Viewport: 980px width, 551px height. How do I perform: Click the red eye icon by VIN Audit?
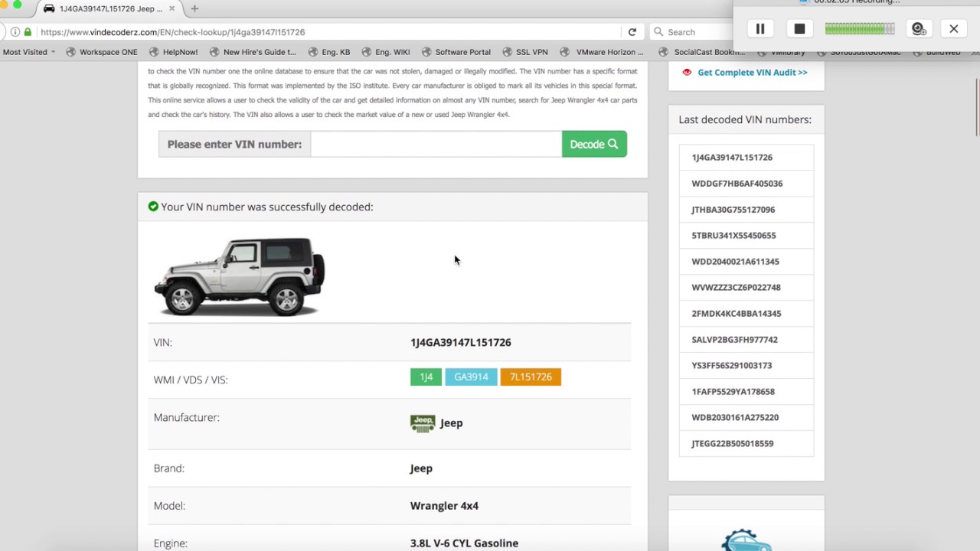[687, 72]
